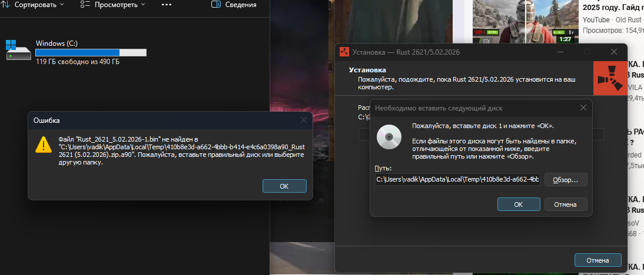This screenshot has width=644, height=275.
Task: Toggle the Сведения details pane
Action: 234,5
